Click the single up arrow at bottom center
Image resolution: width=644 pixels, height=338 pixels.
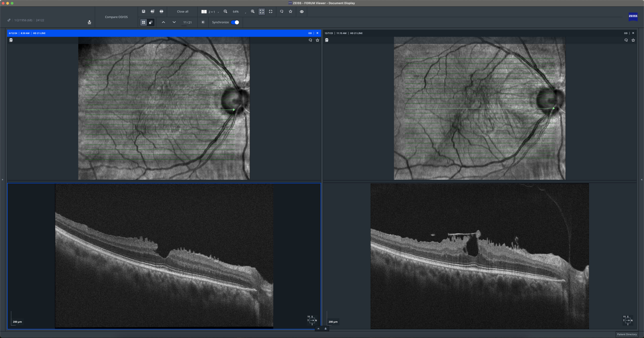pos(318,328)
